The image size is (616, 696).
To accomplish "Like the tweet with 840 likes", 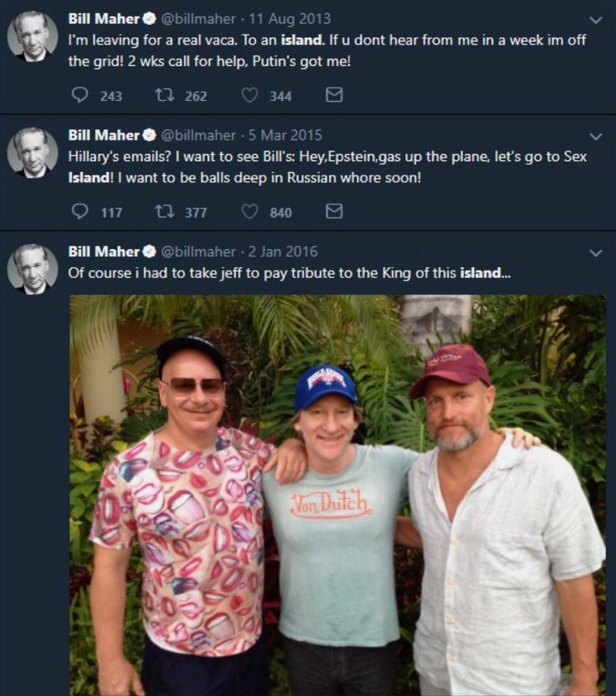I will coord(250,212).
